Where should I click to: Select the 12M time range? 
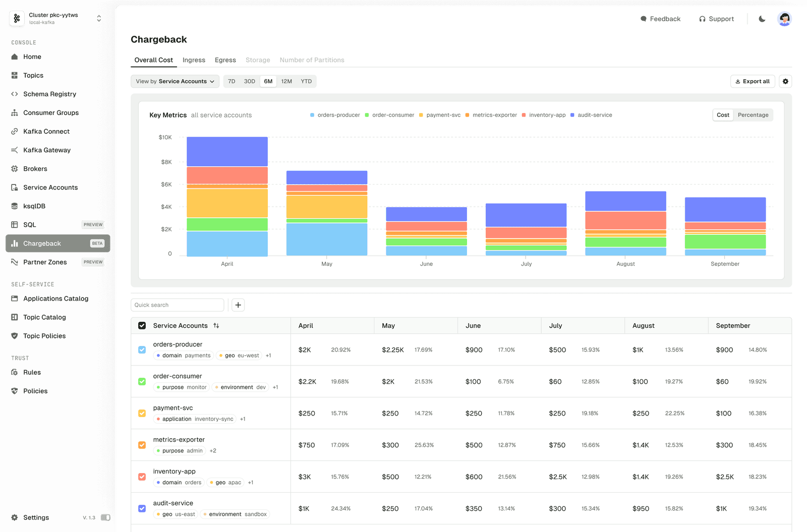[x=286, y=81]
